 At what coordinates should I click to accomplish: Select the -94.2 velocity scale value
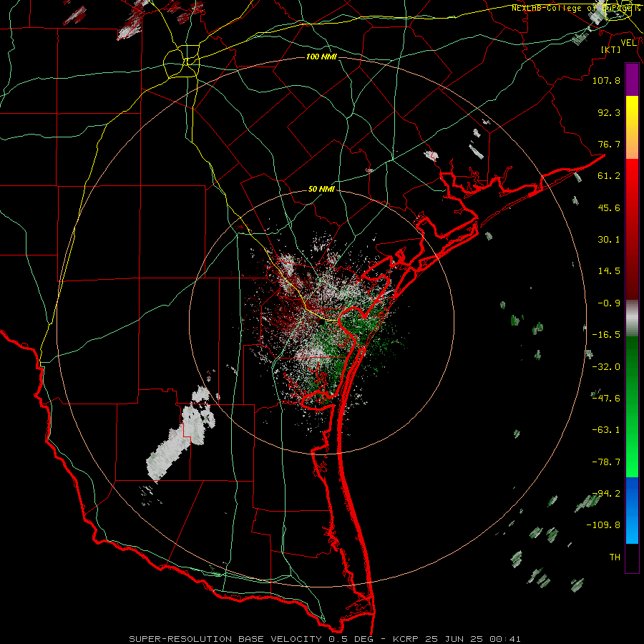606,494
